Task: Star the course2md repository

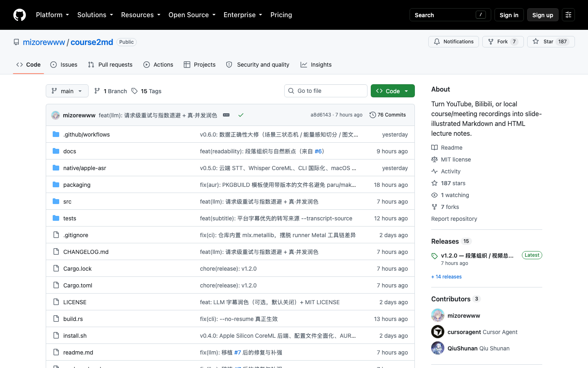Action: coord(550,42)
